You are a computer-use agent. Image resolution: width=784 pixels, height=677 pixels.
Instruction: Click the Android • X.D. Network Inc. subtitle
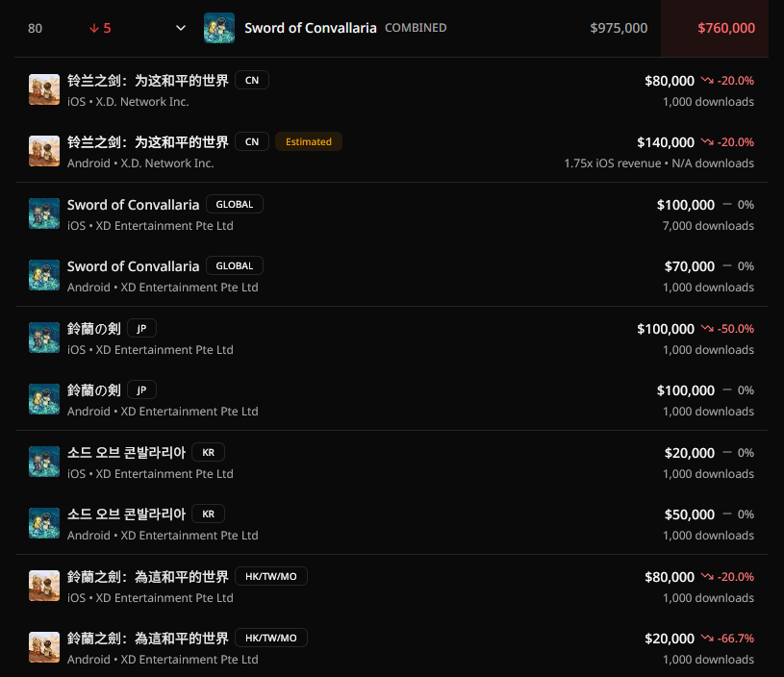point(140,163)
